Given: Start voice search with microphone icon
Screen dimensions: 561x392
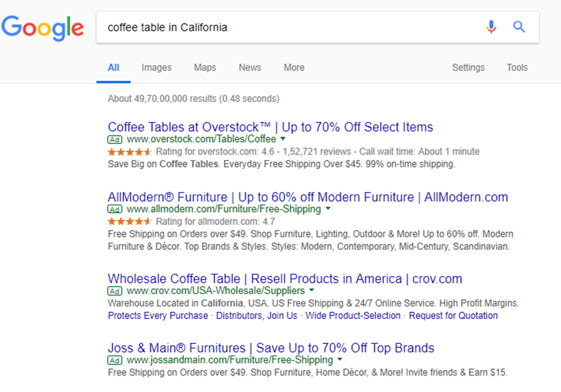Looking at the screenshot, I should [491, 27].
